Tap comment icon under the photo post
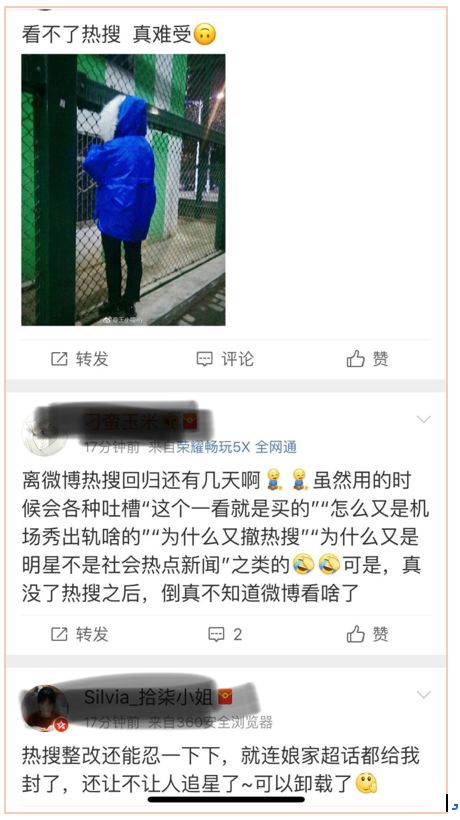This screenshot has width=460, height=820. (x=204, y=359)
